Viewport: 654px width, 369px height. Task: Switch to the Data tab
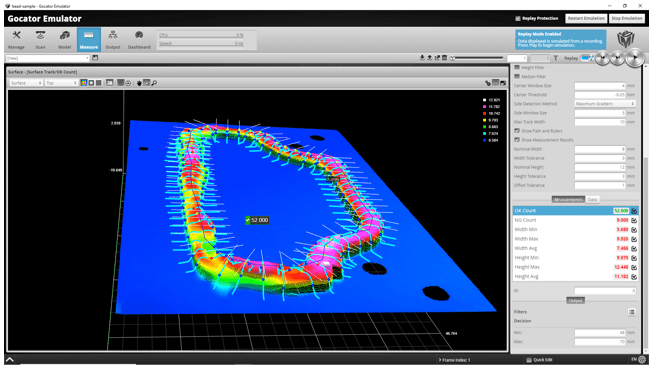(x=592, y=200)
